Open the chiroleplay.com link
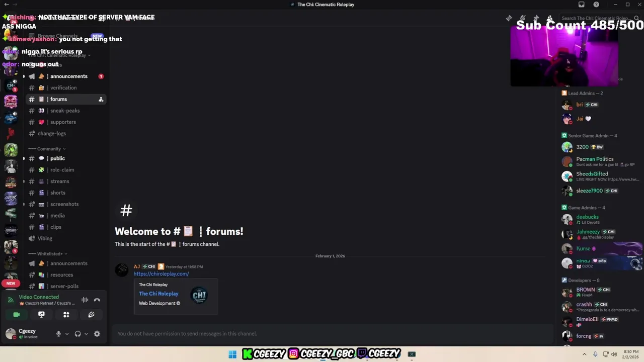The width and height of the screenshot is (644, 362). click(161, 274)
